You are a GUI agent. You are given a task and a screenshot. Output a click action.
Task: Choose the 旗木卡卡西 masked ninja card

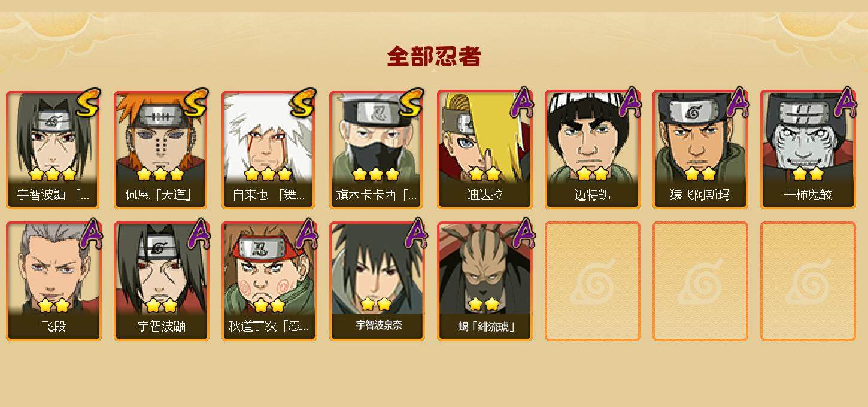[377, 150]
